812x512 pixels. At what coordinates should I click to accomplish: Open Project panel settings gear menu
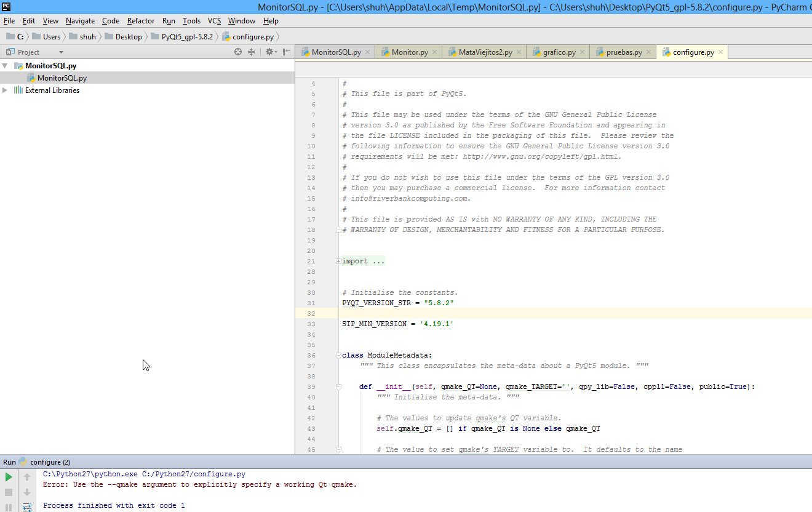point(269,52)
